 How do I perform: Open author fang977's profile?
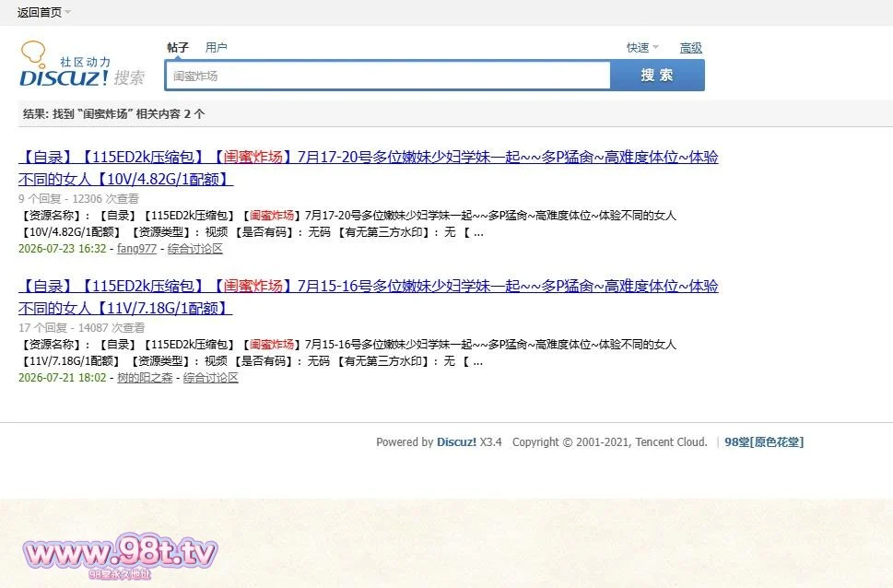click(136, 249)
